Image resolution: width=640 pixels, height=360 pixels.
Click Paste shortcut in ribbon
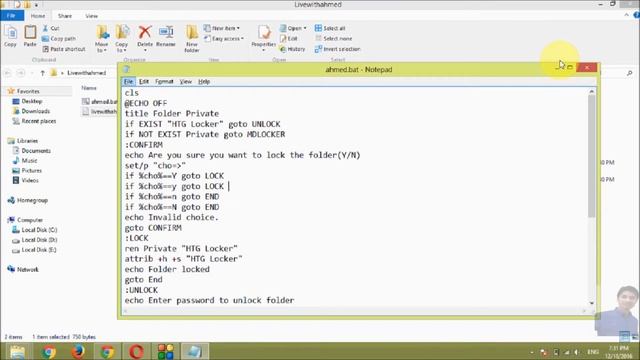[64, 49]
